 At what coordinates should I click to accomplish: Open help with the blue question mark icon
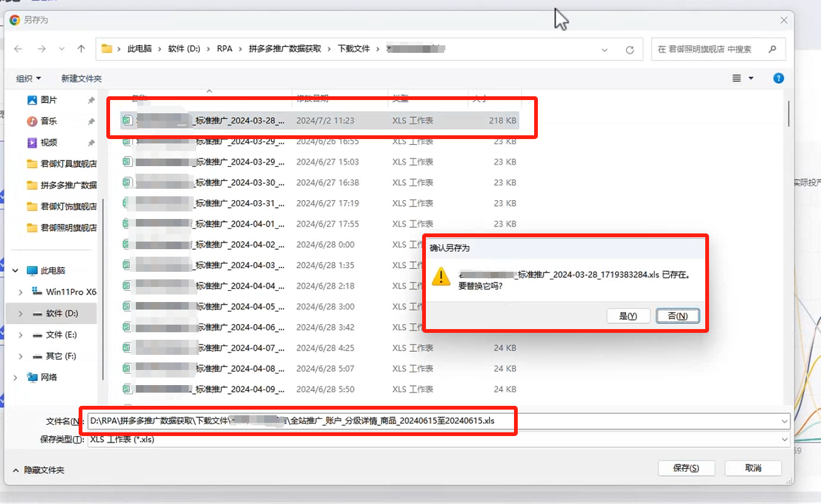coord(778,79)
